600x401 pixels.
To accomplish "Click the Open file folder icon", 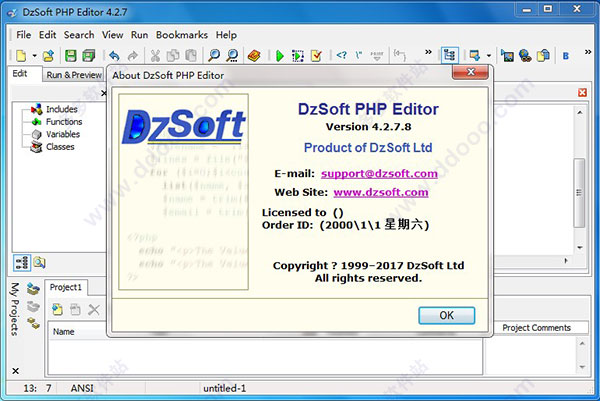I will pos(49,56).
